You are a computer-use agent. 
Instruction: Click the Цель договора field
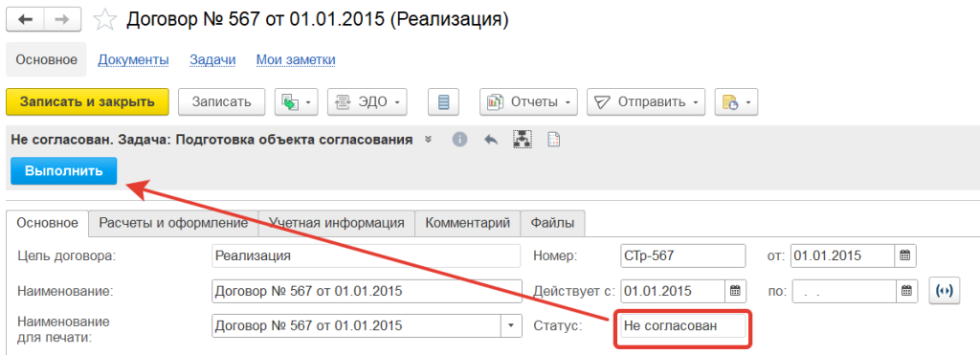coord(367,255)
